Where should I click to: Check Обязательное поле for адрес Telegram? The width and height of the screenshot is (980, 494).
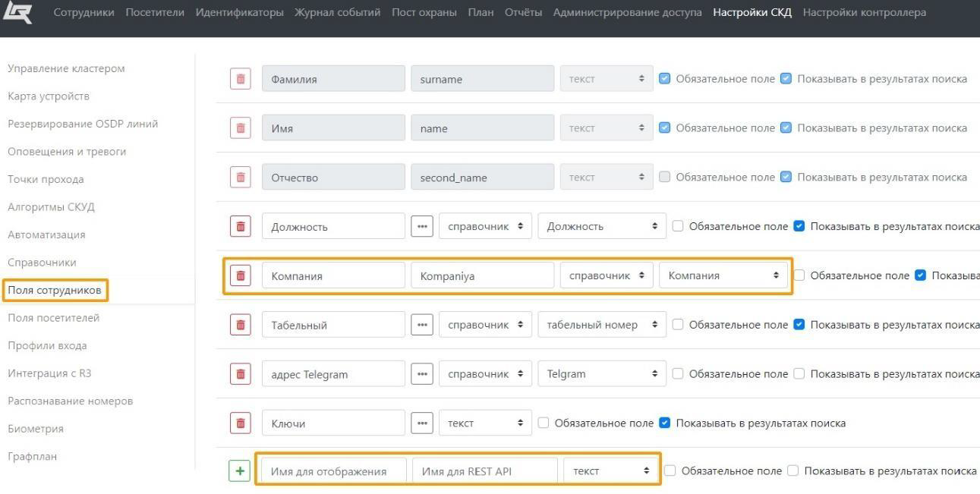point(678,373)
